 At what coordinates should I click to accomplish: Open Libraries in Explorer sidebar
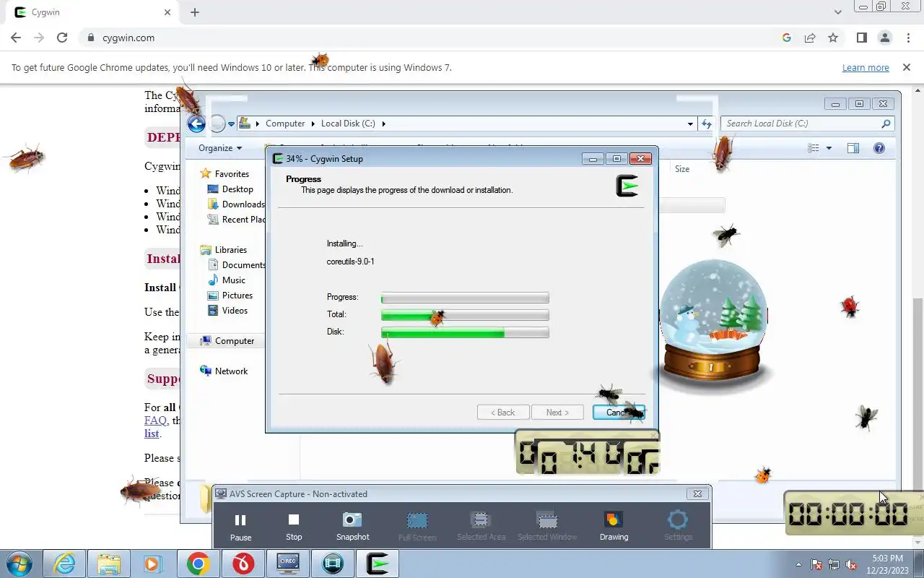[x=230, y=250]
